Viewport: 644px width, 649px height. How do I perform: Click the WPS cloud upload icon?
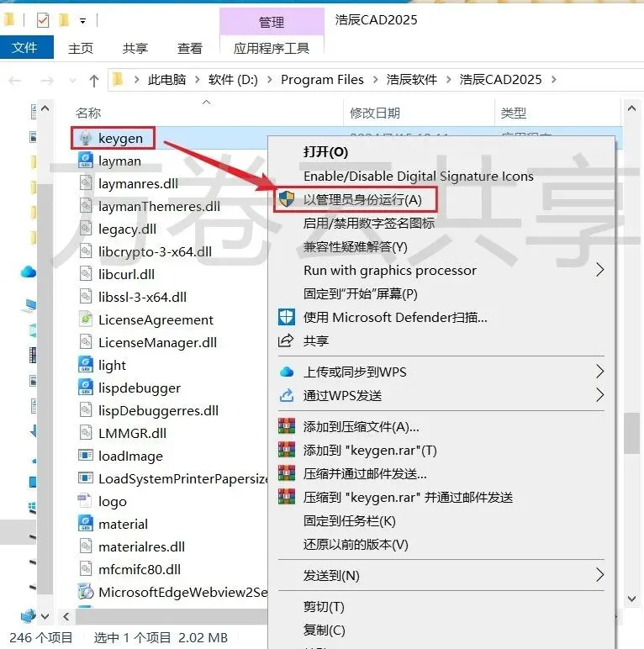[287, 372]
